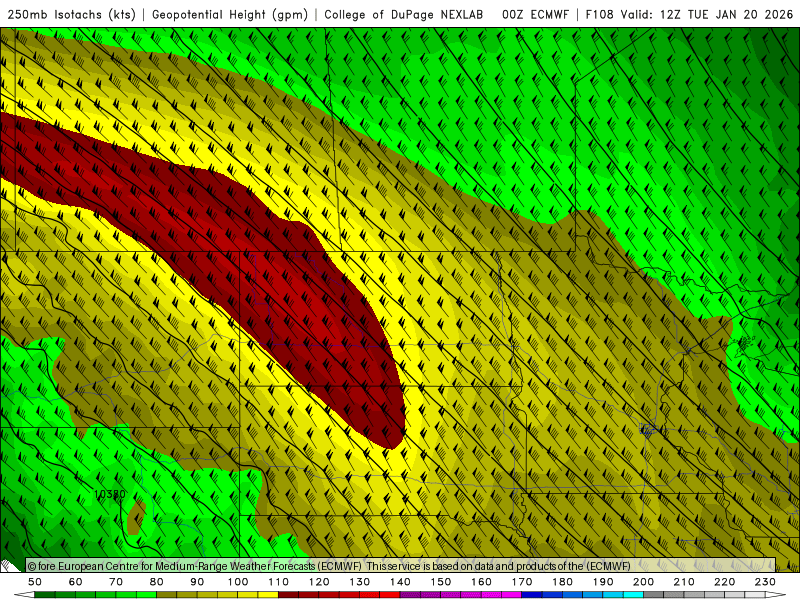Select the dark gray swatch just right of 200

click(654, 594)
